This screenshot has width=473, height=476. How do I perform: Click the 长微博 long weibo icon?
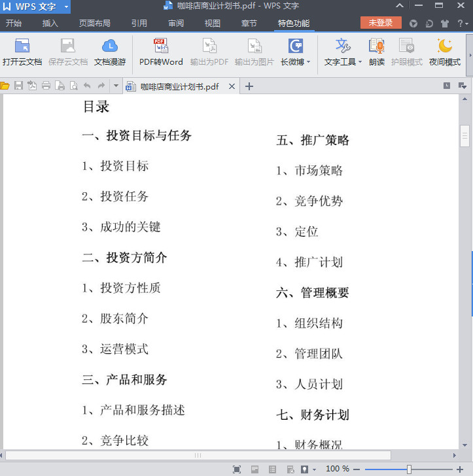tap(295, 46)
